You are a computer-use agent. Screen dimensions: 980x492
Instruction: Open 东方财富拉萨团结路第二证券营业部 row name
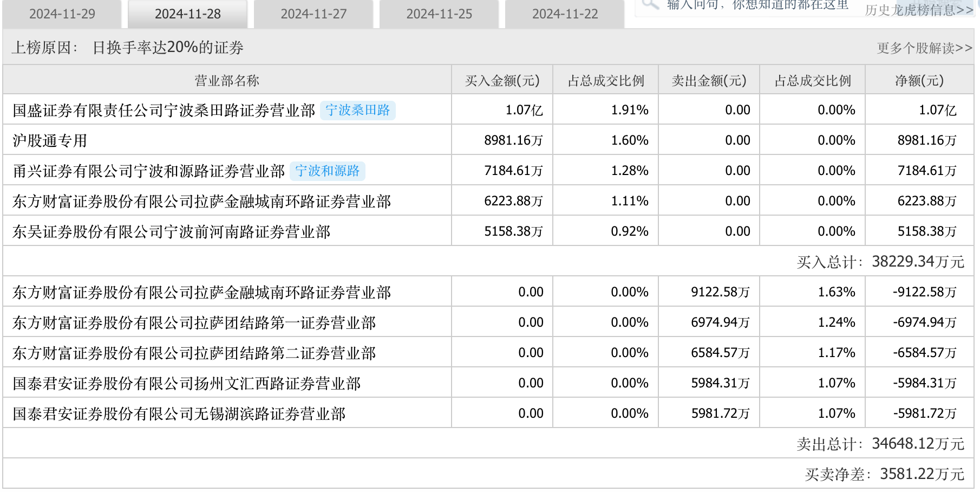click(x=194, y=353)
